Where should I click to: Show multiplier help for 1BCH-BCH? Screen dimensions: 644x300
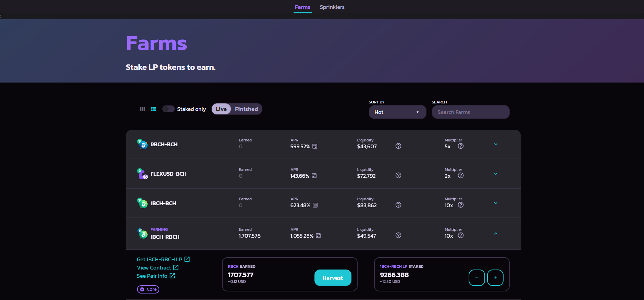(x=461, y=205)
